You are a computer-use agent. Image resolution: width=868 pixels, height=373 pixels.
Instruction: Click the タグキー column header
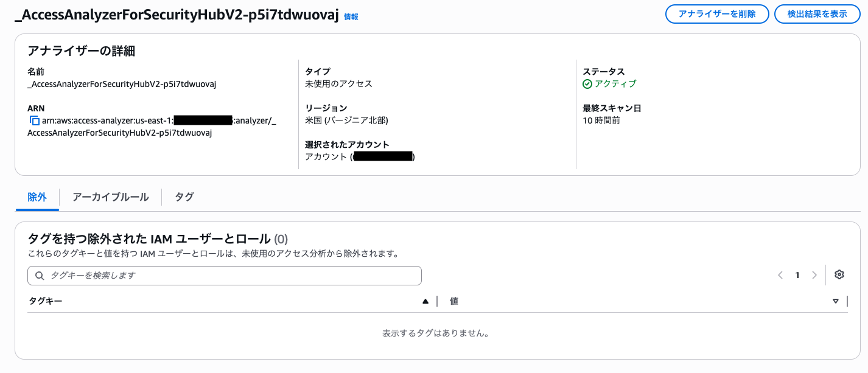46,301
